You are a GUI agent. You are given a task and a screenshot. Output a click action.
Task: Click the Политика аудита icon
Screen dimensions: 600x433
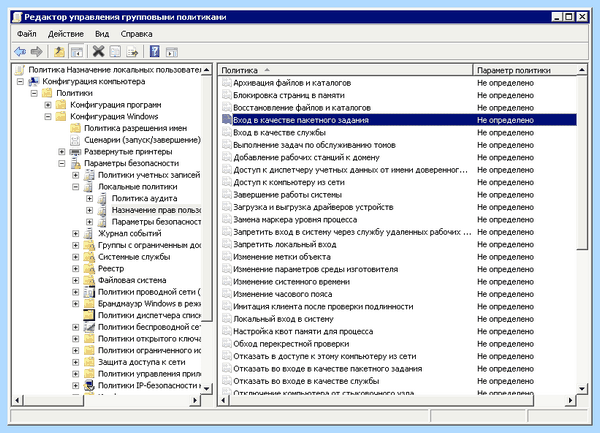[x=102, y=199]
